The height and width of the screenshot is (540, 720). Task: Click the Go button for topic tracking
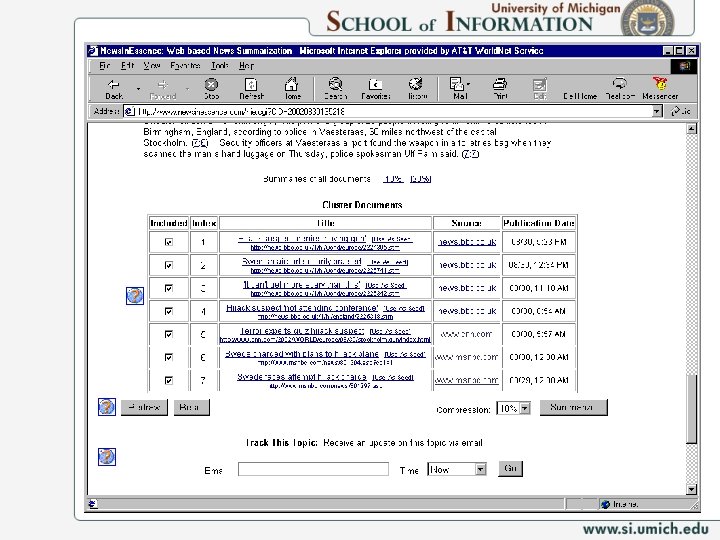click(x=510, y=469)
